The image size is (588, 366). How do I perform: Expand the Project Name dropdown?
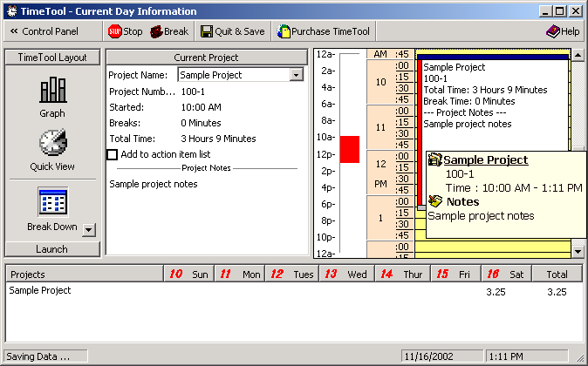(297, 75)
